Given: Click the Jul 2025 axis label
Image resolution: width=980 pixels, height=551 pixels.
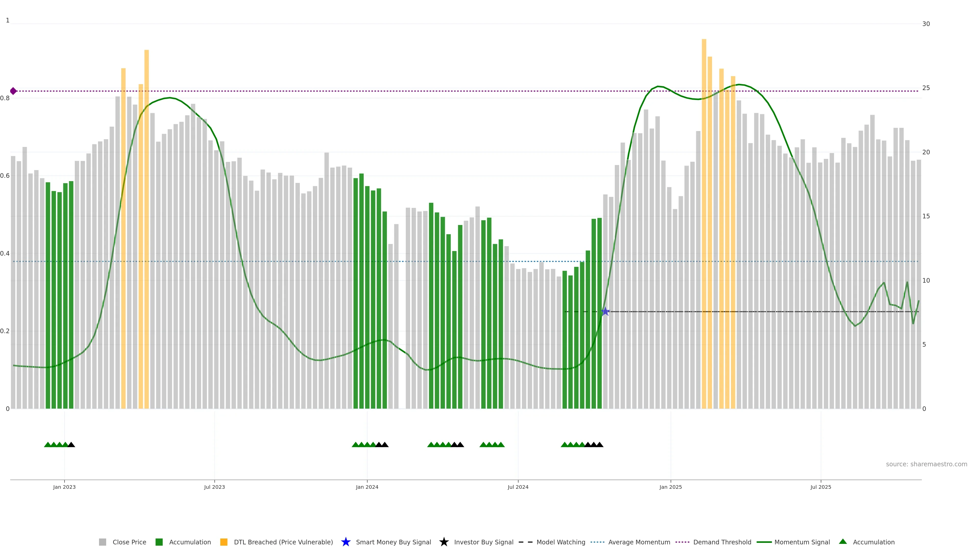Looking at the screenshot, I should click(x=820, y=487).
